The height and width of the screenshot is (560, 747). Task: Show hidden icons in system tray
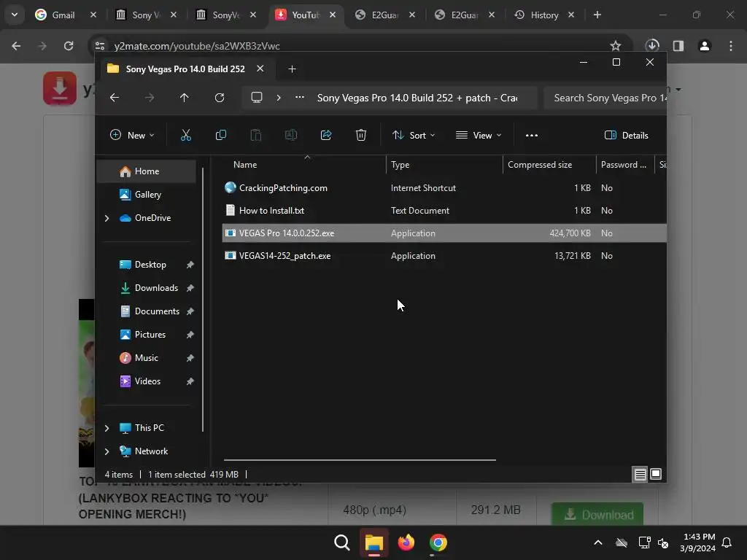[x=598, y=542]
